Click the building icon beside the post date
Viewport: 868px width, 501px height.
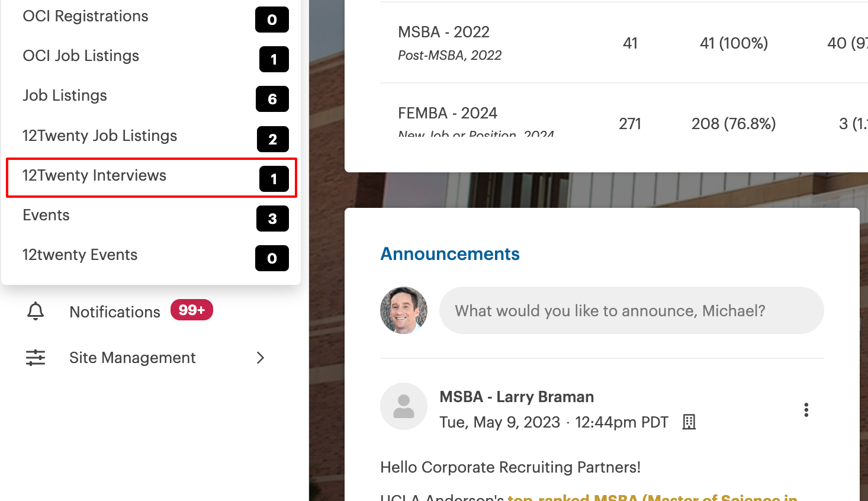point(689,422)
